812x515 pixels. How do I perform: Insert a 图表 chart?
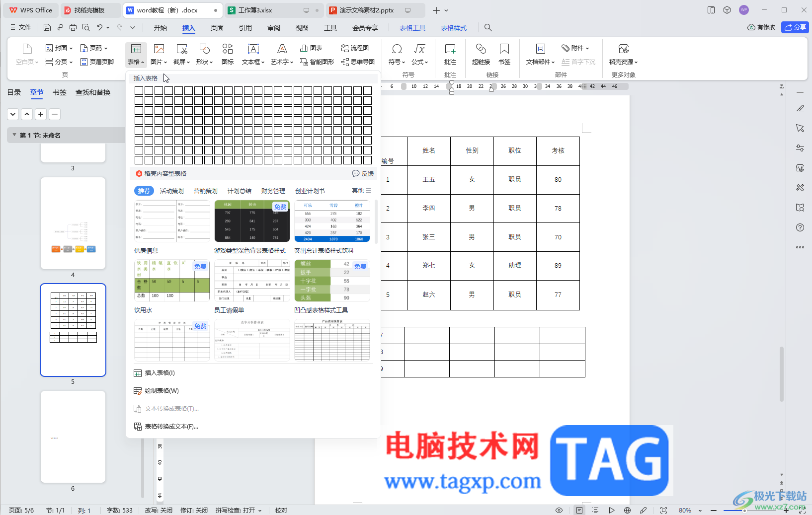(311, 48)
